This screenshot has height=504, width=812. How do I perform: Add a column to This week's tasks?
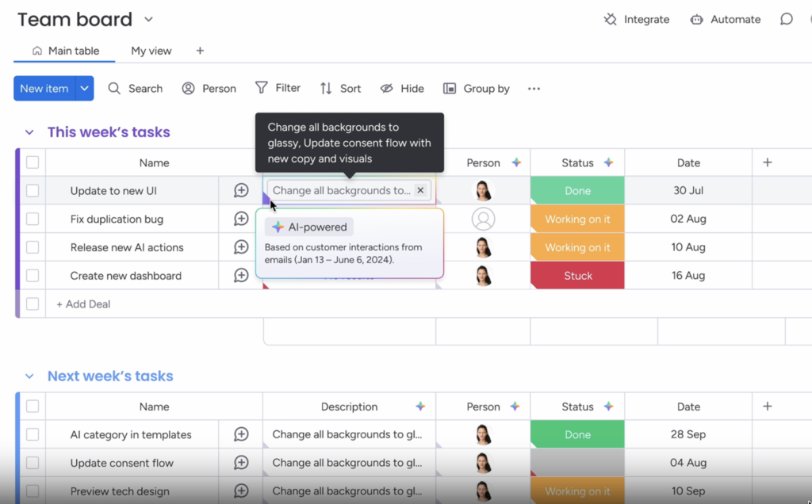click(768, 162)
